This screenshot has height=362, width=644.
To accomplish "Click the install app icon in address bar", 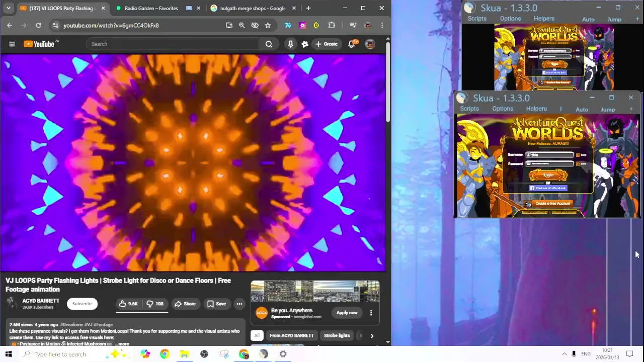I will click(229, 25).
